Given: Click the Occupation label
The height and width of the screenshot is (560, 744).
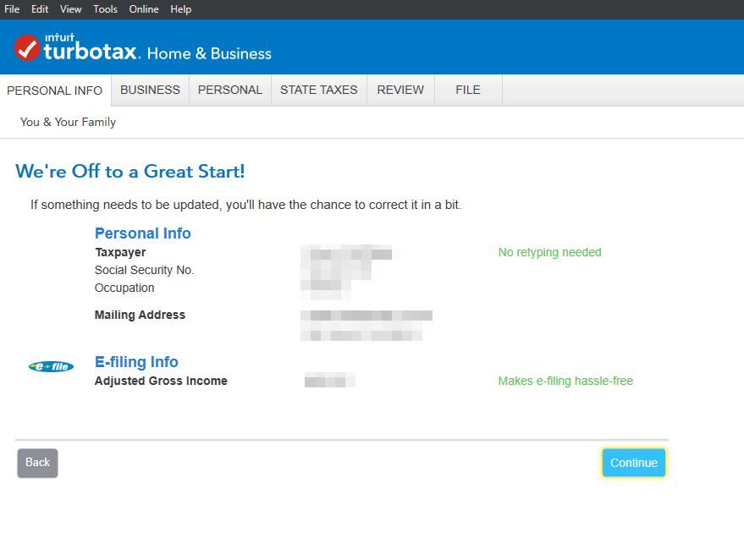Looking at the screenshot, I should click(124, 288).
